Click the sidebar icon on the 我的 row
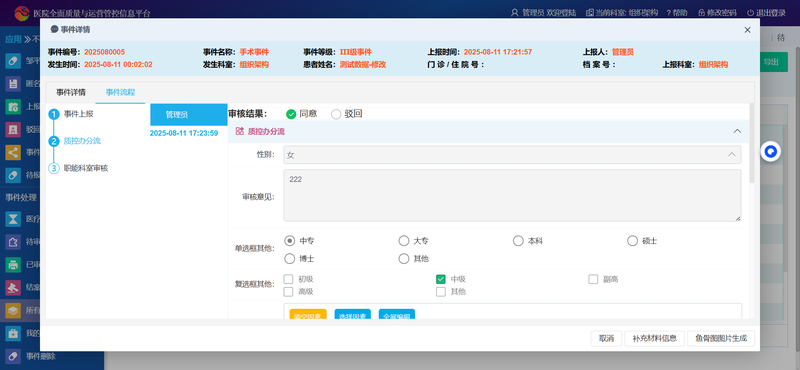 tap(13, 333)
